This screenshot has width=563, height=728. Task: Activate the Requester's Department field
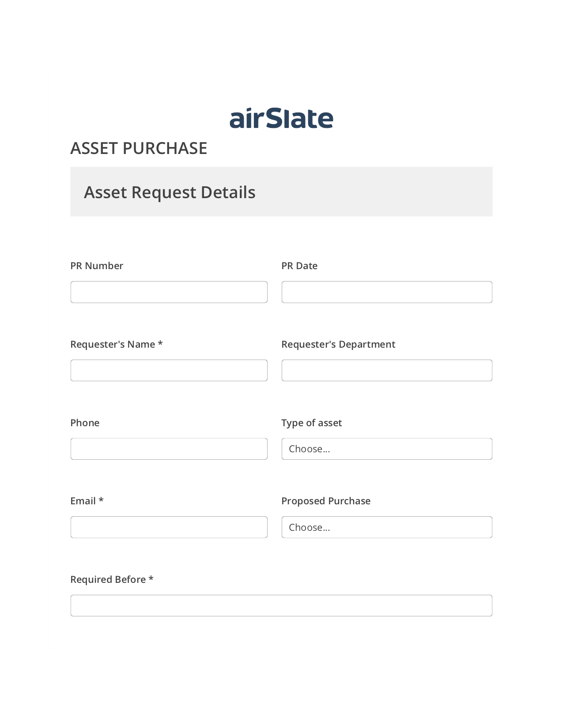(x=387, y=371)
